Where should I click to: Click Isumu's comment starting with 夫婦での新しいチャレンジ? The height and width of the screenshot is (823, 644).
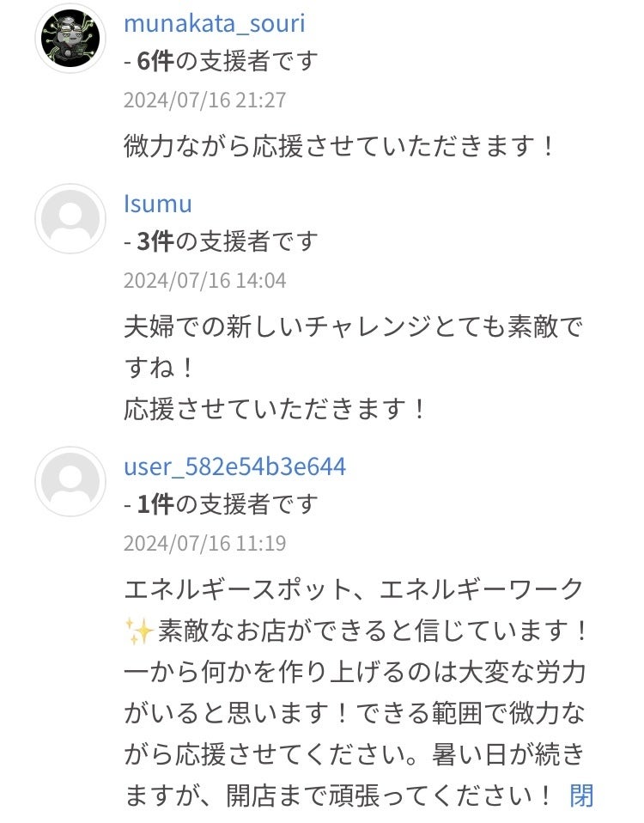[x=354, y=326]
